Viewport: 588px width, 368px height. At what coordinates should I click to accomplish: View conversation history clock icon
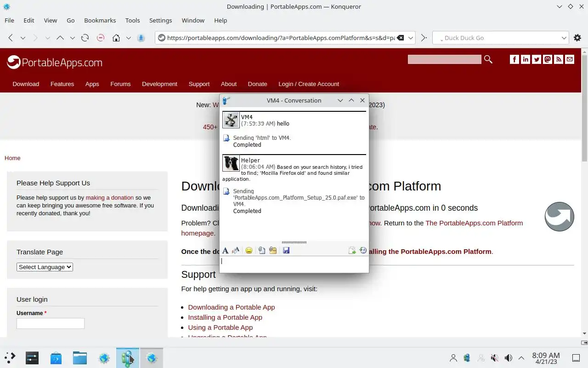(363, 250)
